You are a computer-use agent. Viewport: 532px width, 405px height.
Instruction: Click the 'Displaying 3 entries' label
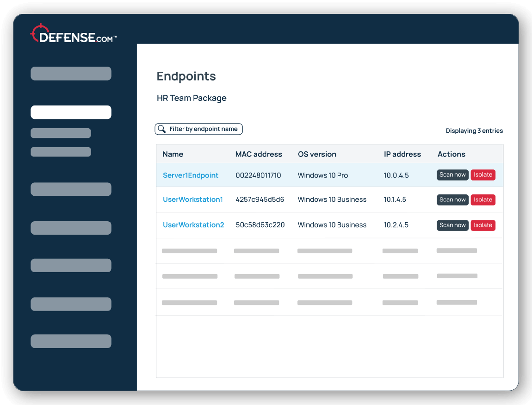click(474, 131)
